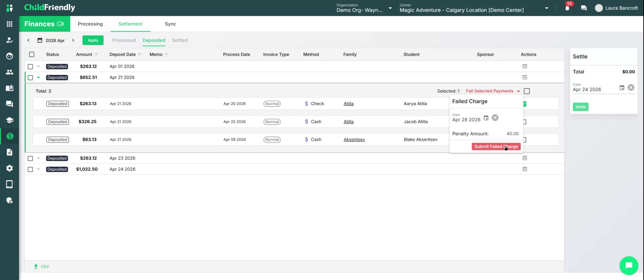Open the document reports sidebar icon

(x=9, y=152)
